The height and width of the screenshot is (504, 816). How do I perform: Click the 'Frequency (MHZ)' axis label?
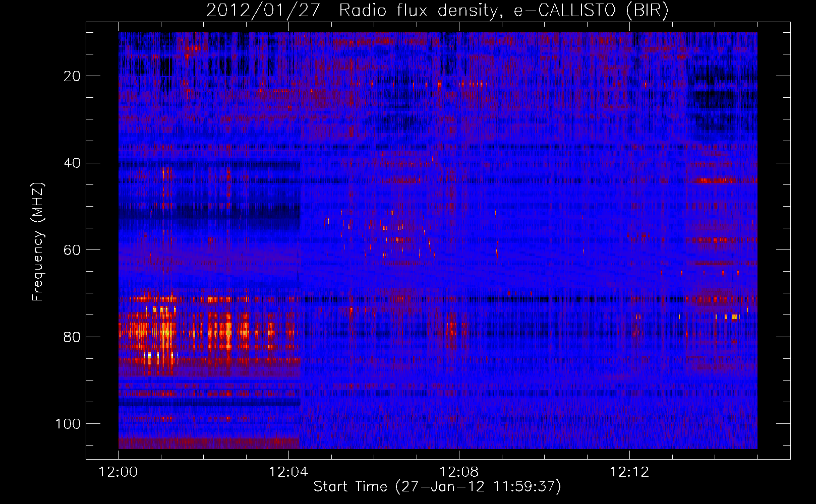tap(38, 242)
